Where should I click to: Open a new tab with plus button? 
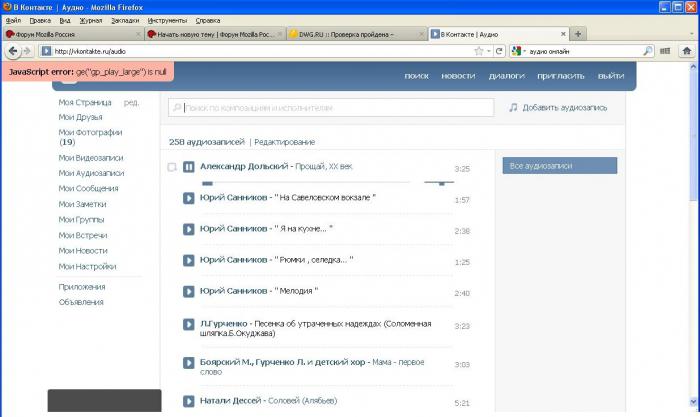pos(578,34)
